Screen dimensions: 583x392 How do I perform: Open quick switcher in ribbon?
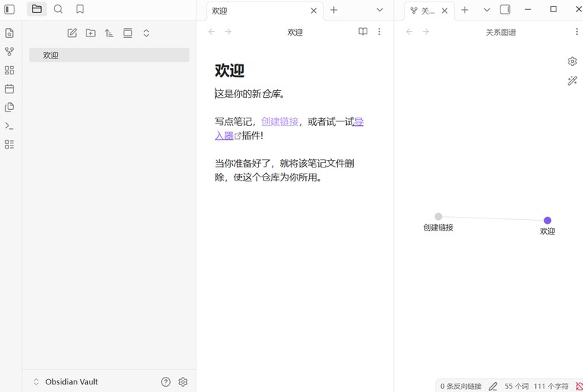pos(9,33)
